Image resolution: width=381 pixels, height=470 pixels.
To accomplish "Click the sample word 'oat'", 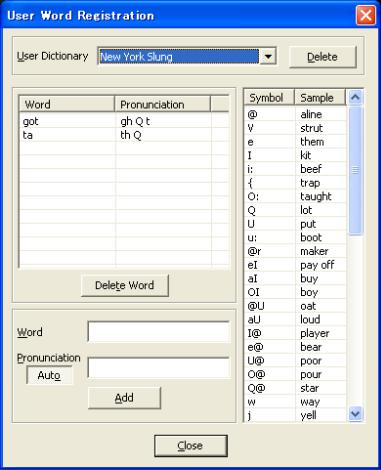I will pos(308,306).
